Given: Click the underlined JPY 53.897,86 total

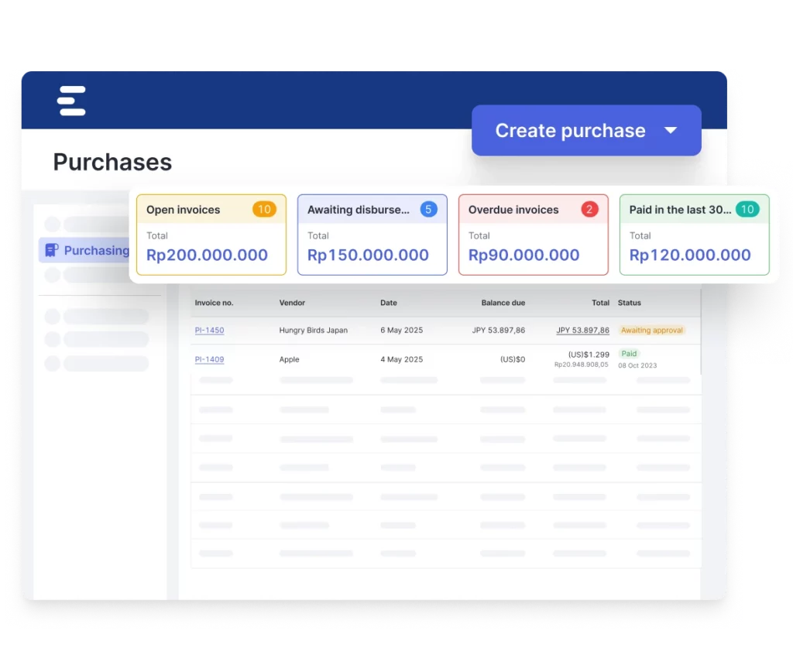Looking at the screenshot, I should (582, 331).
